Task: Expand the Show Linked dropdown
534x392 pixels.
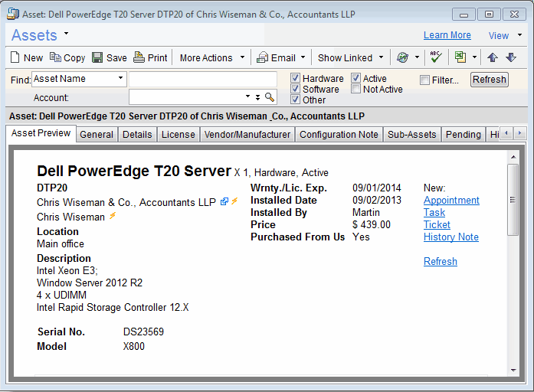Action: (x=381, y=57)
